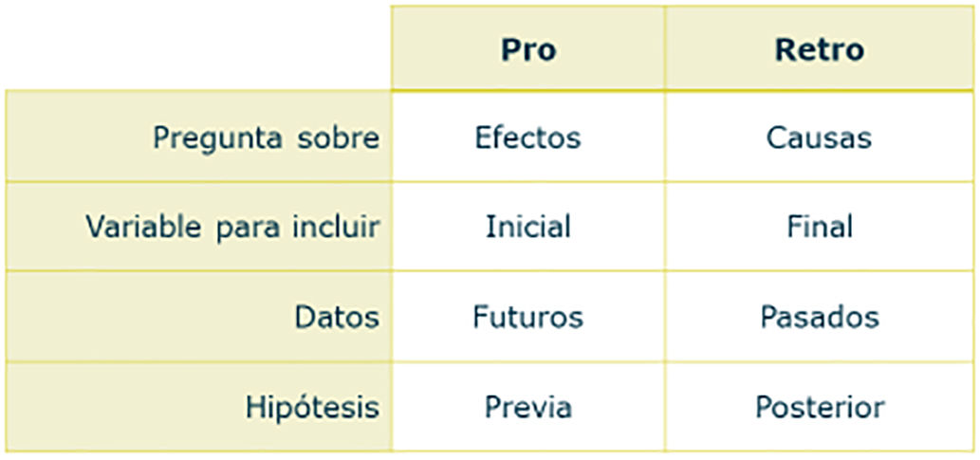Image resolution: width=980 pixels, height=460 pixels.
Task: Select the Inicial cell
Action: click(x=527, y=228)
